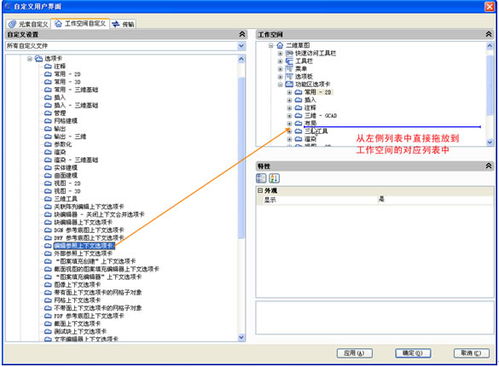Switch to 元素自定义 tab

click(29, 24)
